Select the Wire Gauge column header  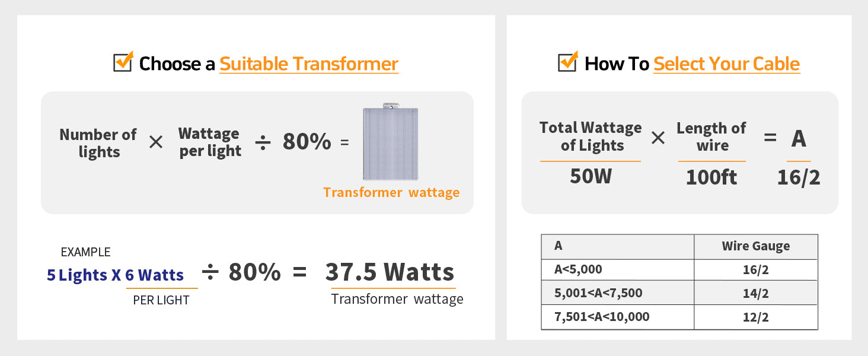755,246
